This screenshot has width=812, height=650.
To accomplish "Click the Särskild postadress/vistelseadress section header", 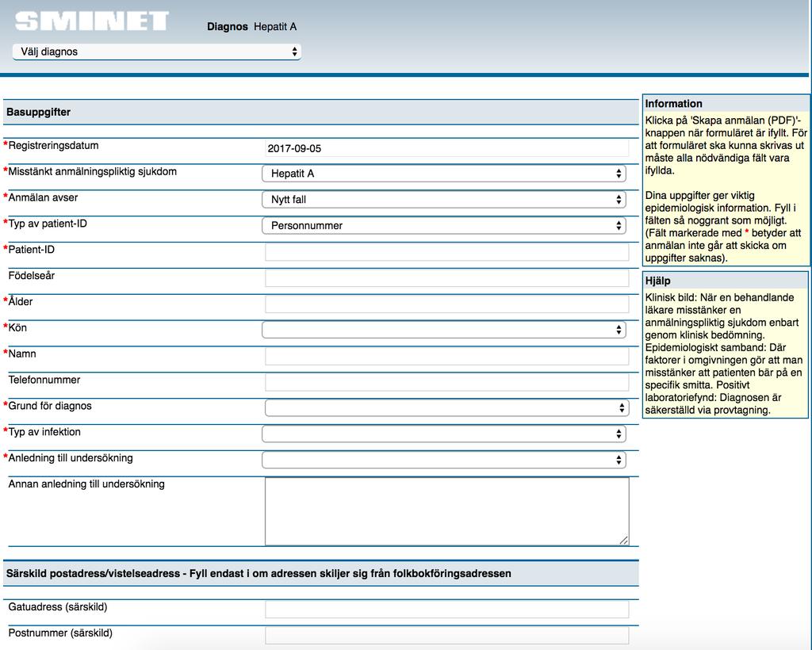I will coord(320,573).
